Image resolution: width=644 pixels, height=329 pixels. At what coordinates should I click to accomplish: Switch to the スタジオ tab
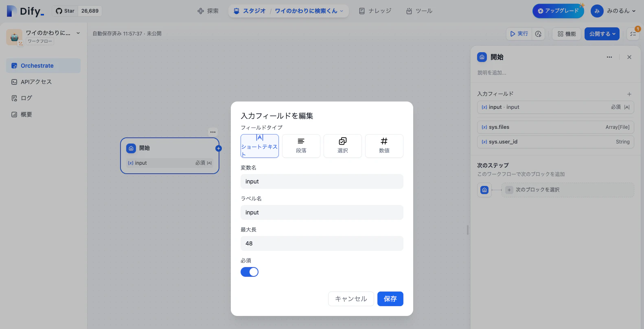coord(250,11)
